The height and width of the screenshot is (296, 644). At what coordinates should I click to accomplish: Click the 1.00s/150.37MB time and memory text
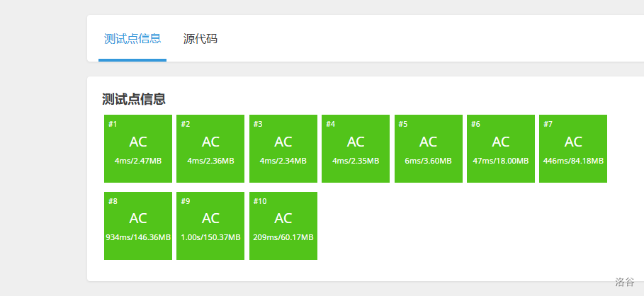[x=210, y=237]
